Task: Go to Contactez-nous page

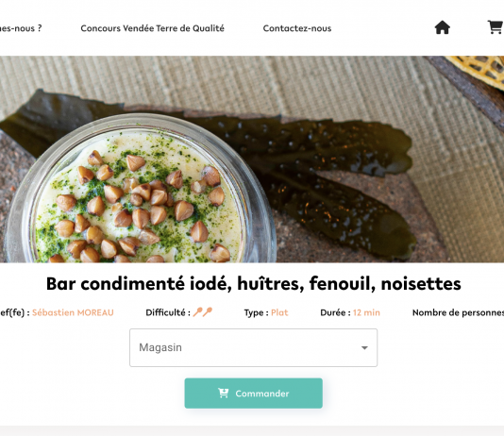Action: (297, 28)
